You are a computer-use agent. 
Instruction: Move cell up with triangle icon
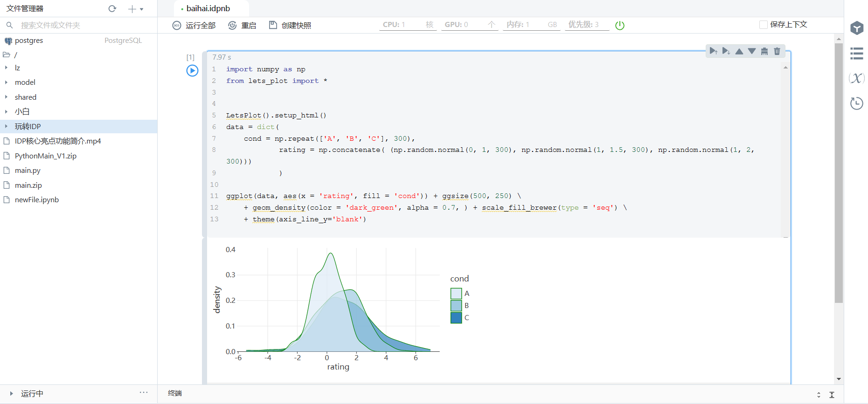tap(739, 51)
